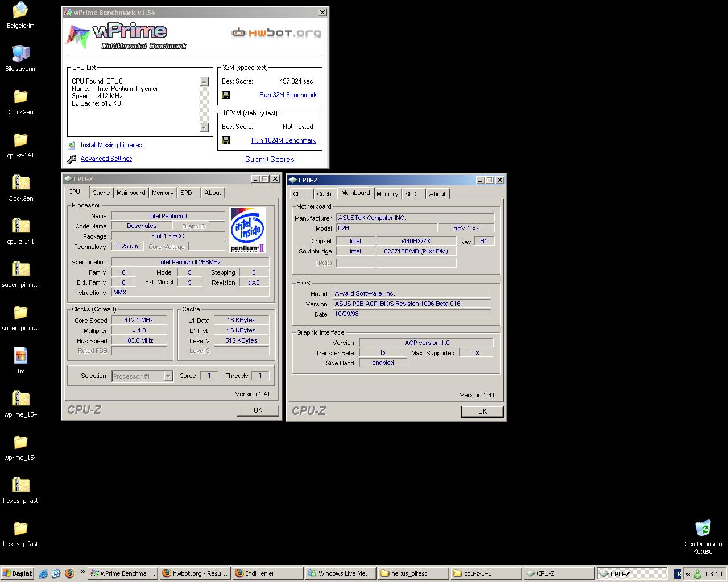Launch Internet Explorer from quick launch
728x582 pixels.
(x=43, y=574)
